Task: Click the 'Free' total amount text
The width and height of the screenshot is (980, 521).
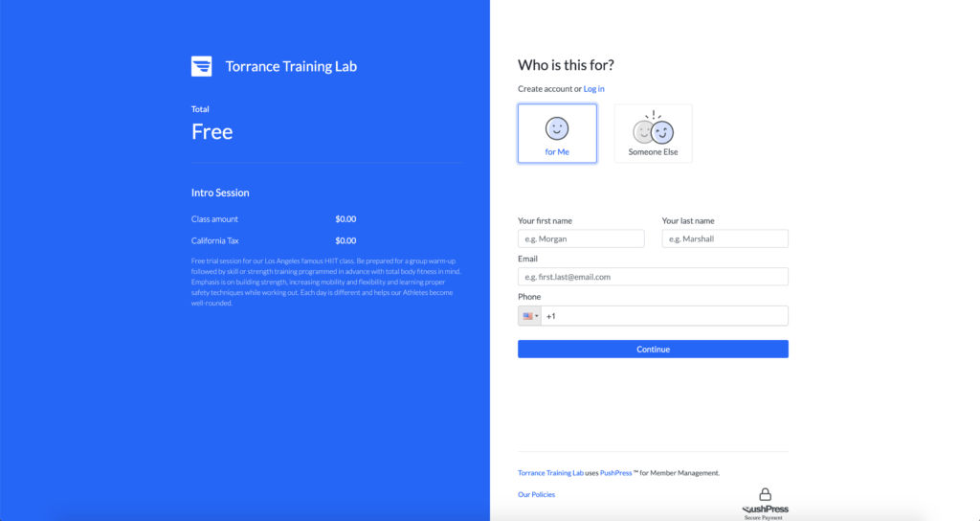Action: 212,131
